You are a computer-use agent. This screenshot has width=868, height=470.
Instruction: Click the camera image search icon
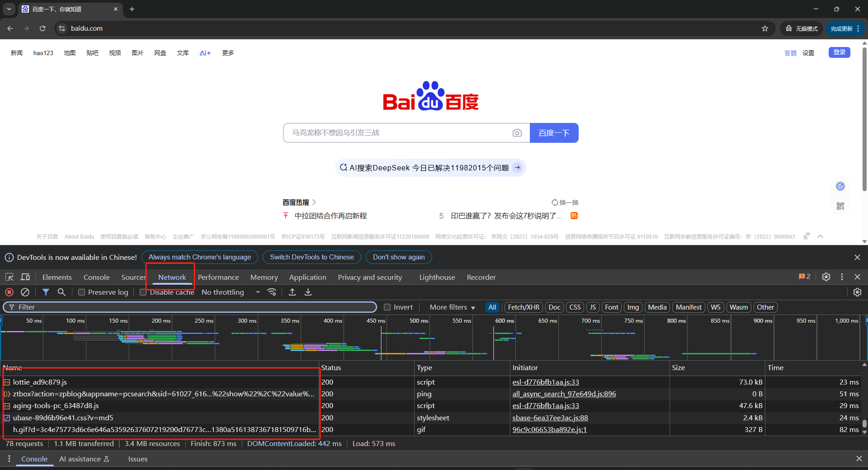click(x=517, y=133)
